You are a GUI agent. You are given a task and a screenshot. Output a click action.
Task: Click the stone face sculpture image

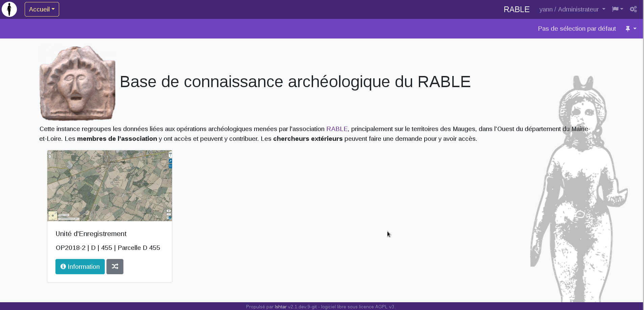[77, 83]
